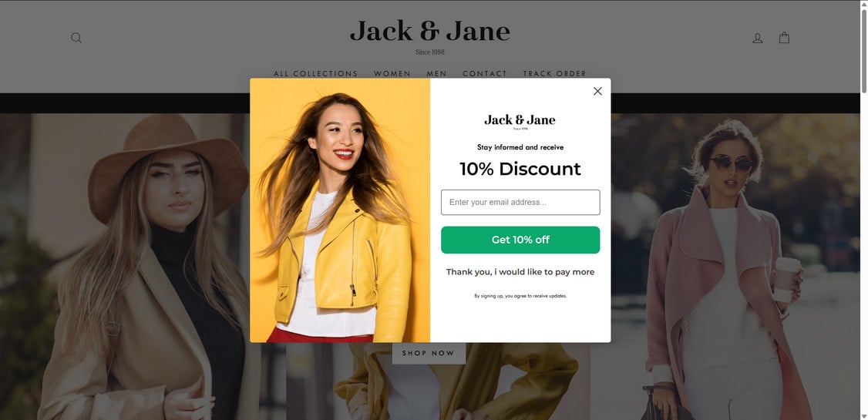Open the shopping bag cart icon
Image resolution: width=868 pixels, height=420 pixels.
784,38
